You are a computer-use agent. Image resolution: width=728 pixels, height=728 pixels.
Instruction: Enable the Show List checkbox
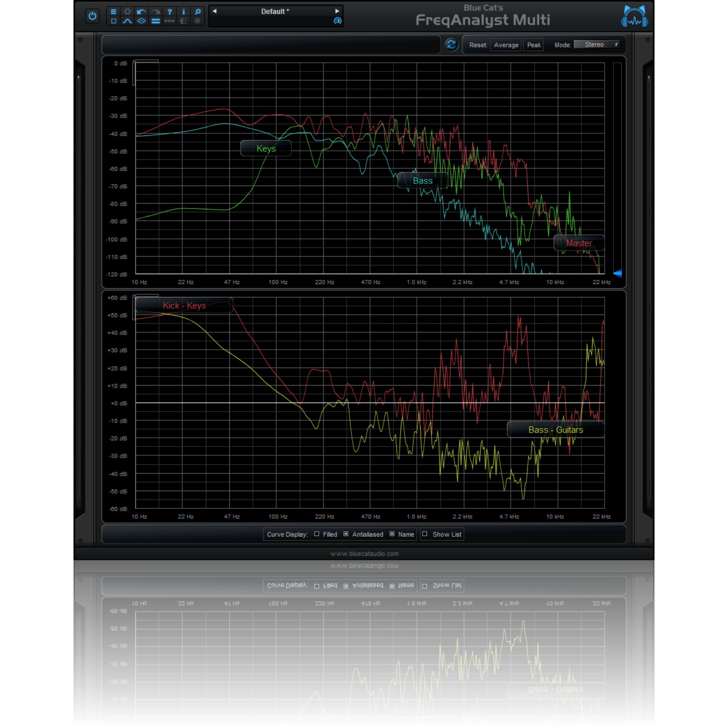pyautogui.click(x=425, y=534)
